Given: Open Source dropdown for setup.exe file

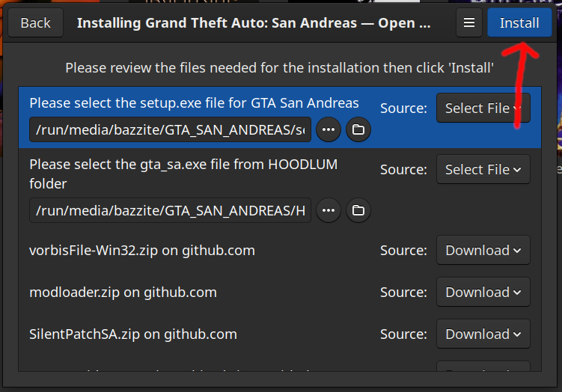Looking at the screenshot, I should tap(483, 108).
